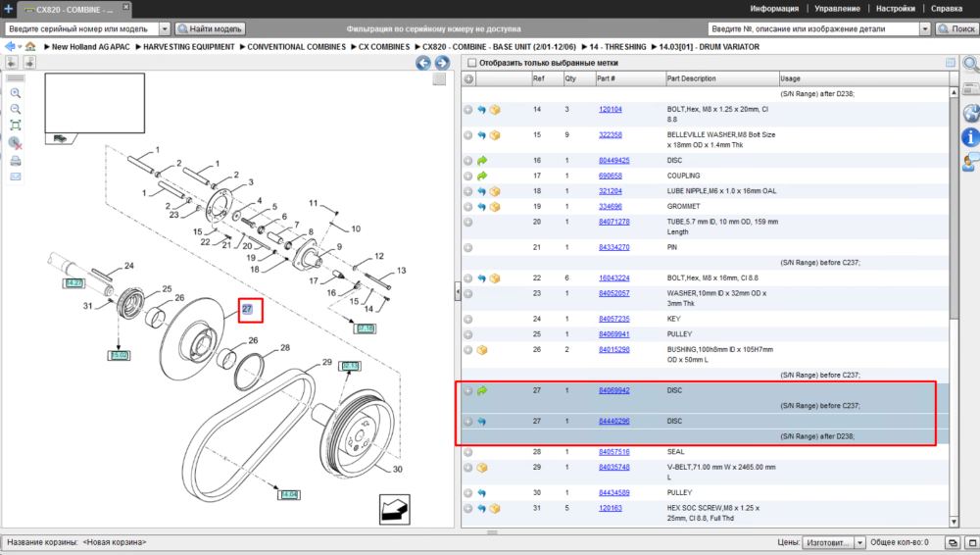Viewport: 980px width, 555px height.
Task: Click serial number or model input field
Action: coord(82,28)
